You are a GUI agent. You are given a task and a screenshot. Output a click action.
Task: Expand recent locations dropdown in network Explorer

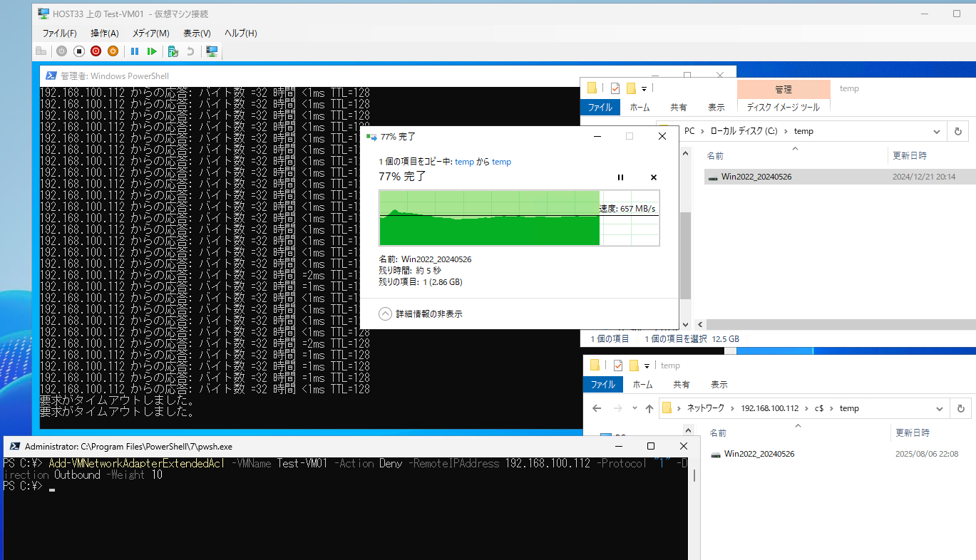click(633, 408)
